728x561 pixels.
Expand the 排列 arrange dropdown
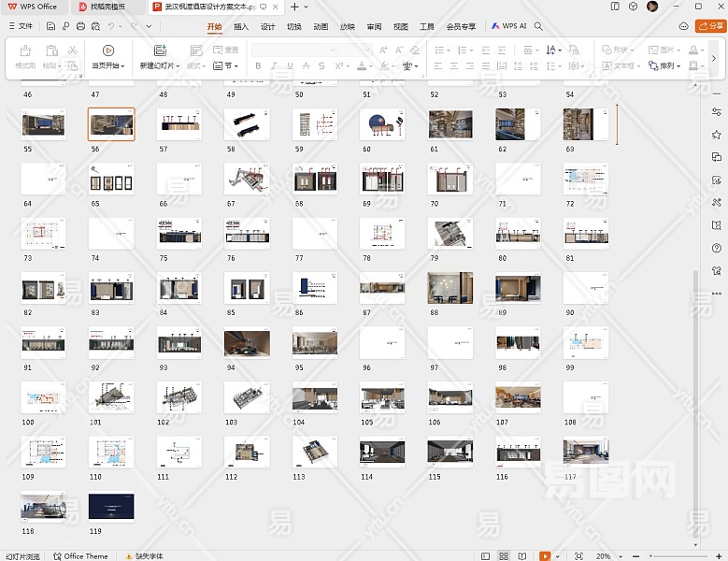coord(668,66)
